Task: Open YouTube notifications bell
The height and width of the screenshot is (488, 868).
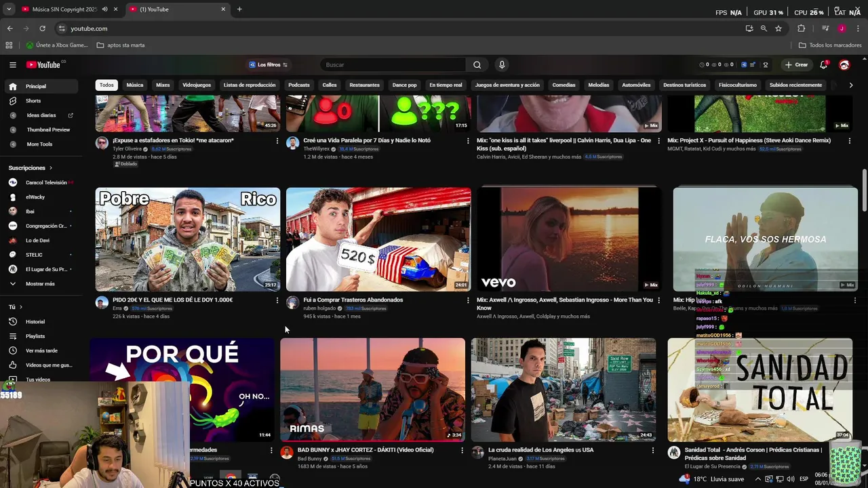Action: coord(824,65)
